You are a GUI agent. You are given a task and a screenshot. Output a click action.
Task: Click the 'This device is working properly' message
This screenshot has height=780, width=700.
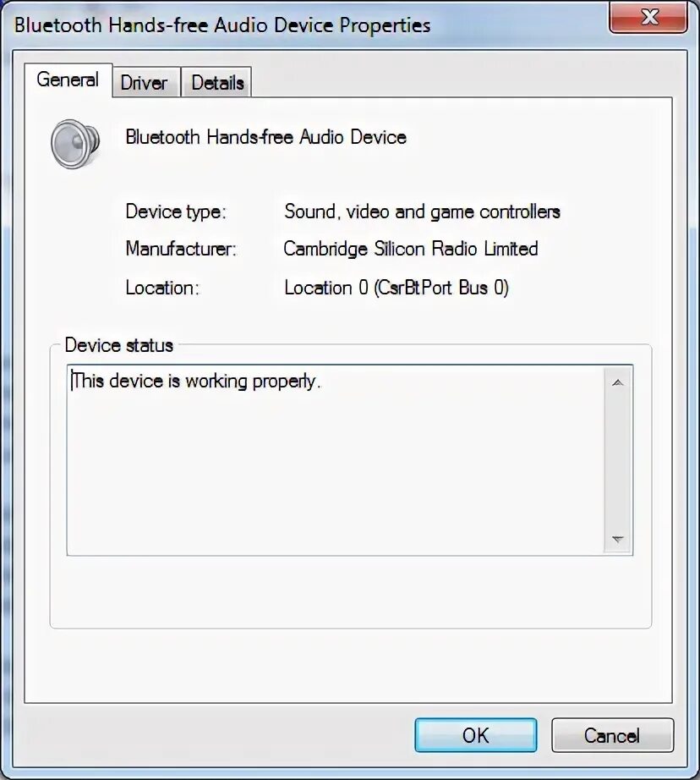[x=196, y=381]
